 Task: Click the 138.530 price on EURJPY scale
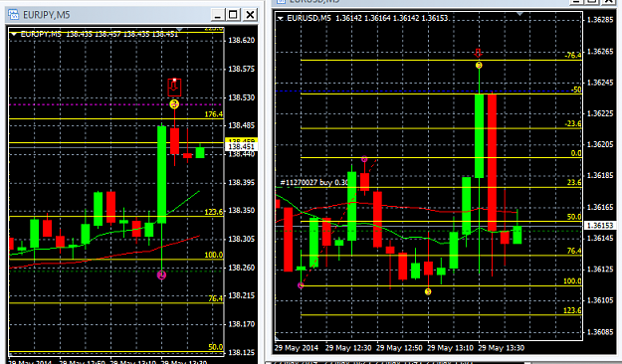(x=241, y=97)
